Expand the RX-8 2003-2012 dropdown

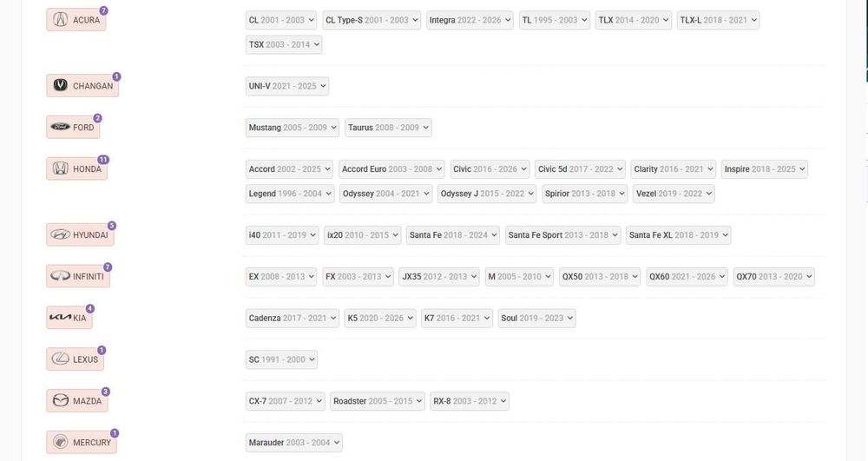pos(470,401)
